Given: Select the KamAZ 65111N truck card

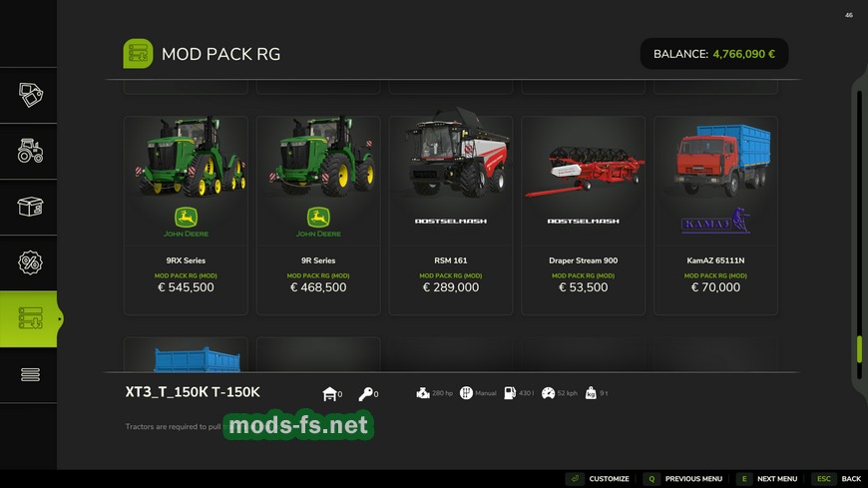Looking at the screenshot, I should click(x=715, y=216).
